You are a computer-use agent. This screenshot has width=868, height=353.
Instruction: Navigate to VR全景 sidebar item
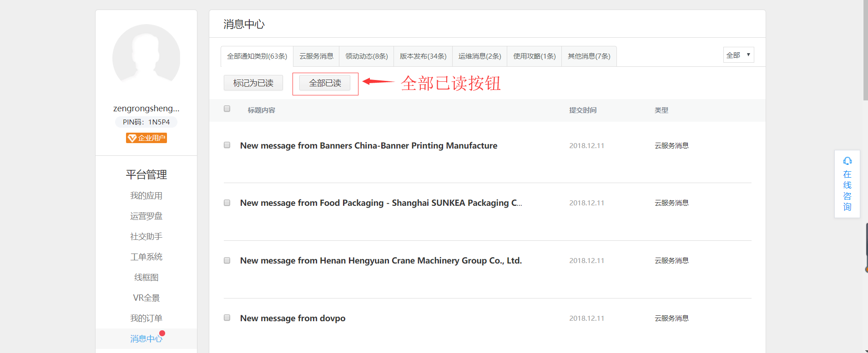(146, 298)
